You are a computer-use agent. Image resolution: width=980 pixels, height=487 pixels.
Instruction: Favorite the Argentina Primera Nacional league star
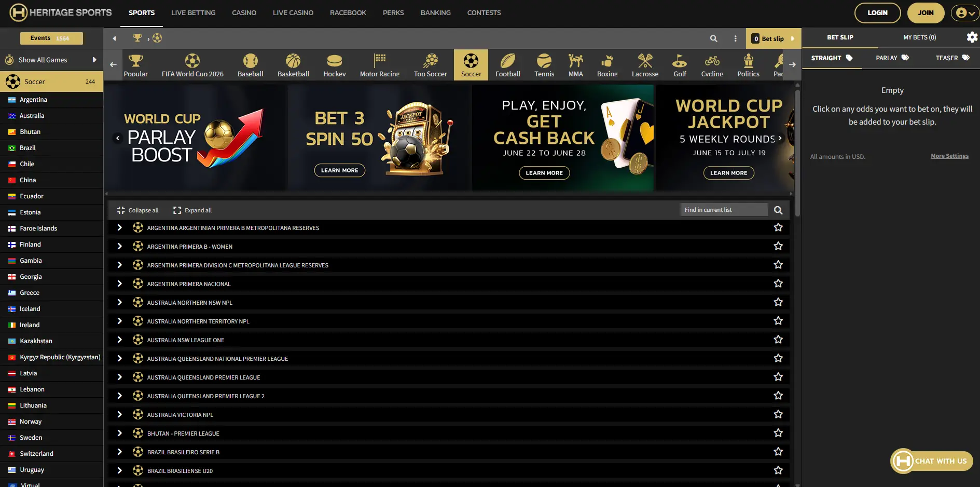coord(778,283)
